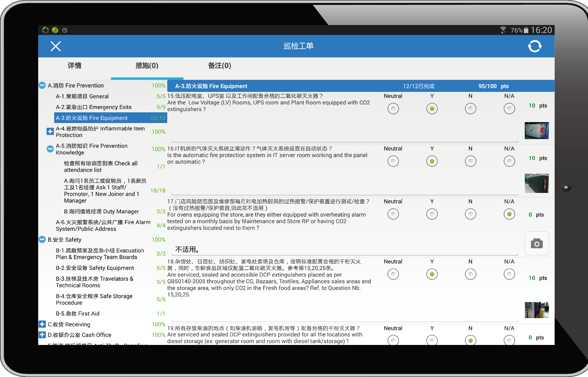Tap the 95/100 pts score
Image resolution: width=588 pixels, height=377 pixels.
pos(494,86)
